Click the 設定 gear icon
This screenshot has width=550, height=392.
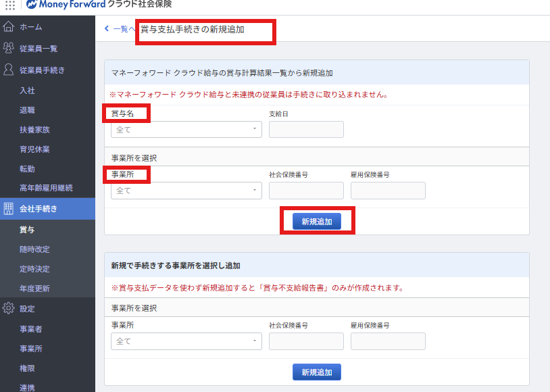9,309
